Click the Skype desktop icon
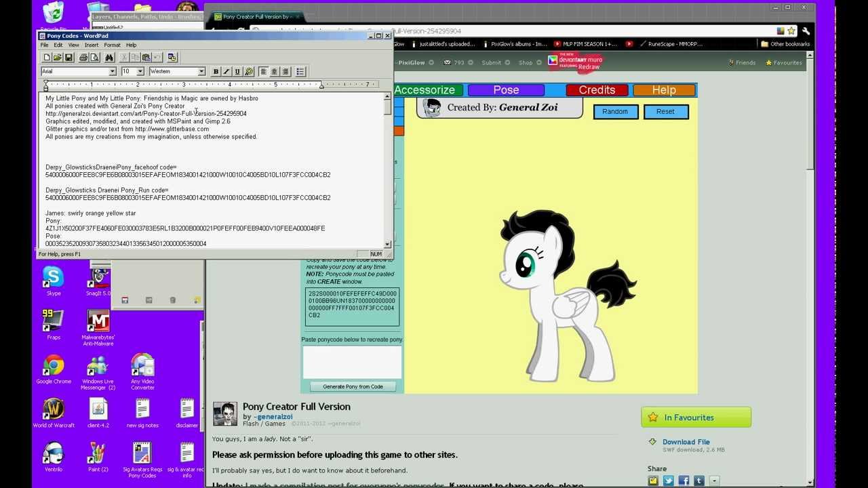868x488 pixels. (53, 281)
